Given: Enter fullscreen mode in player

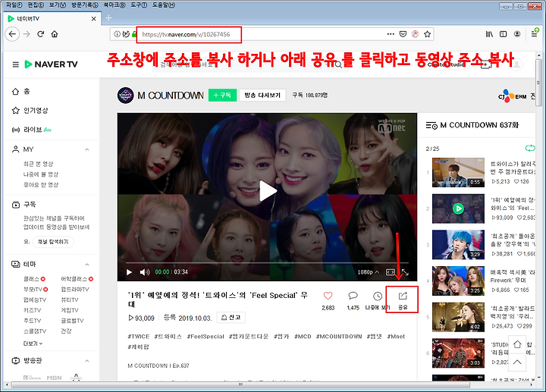Looking at the screenshot, I should tap(405, 272).
